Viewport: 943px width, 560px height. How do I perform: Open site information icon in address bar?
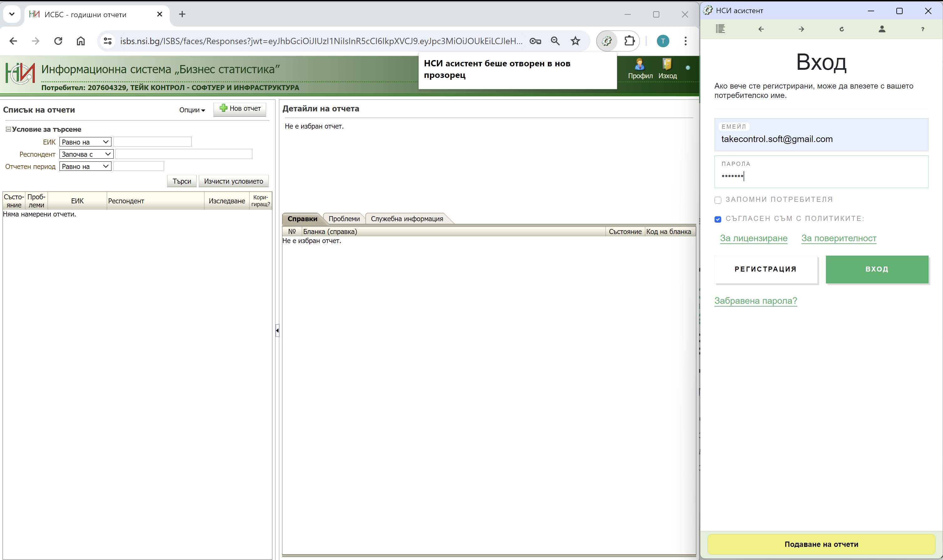click(x=108, y=41)
